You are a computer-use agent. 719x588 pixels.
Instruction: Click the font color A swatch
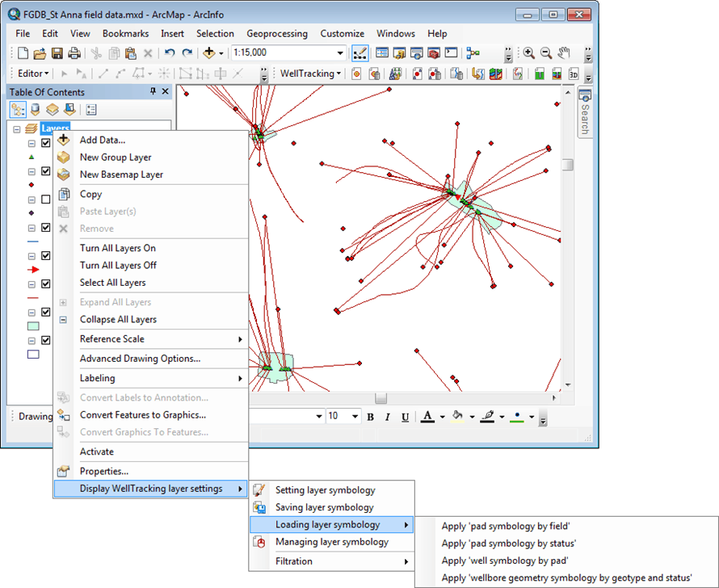pos(427,417)
